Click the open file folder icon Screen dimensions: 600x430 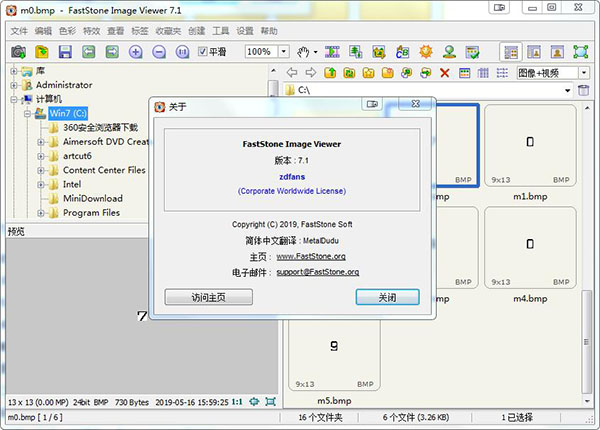[42, 52]
